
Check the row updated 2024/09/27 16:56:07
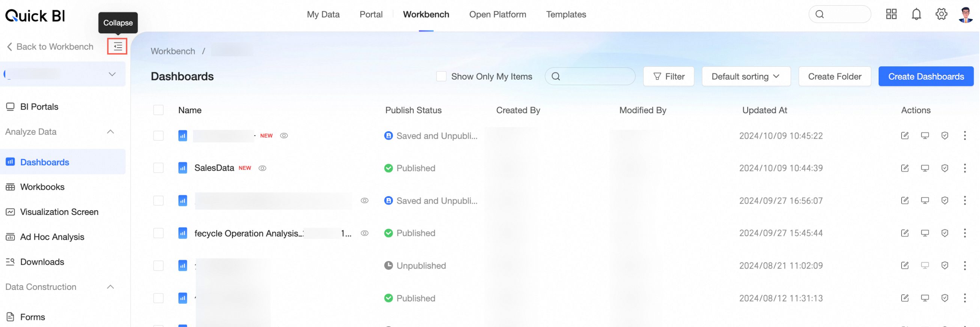tap(158, 201)
